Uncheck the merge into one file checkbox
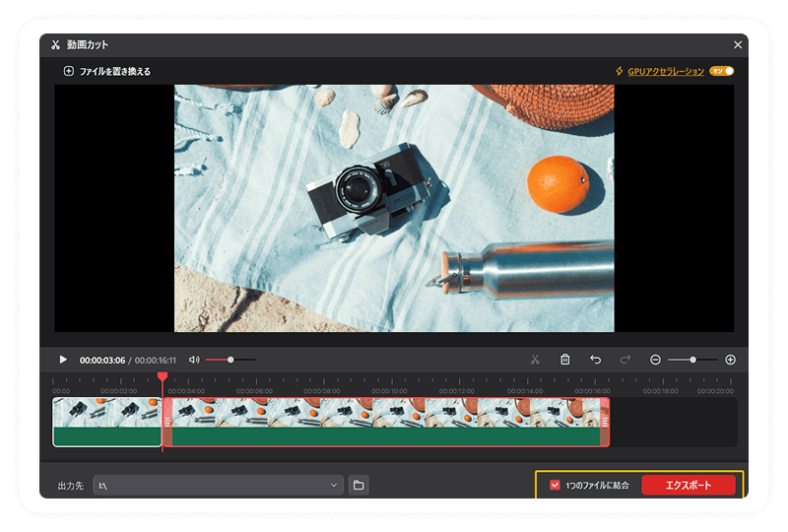 coord(555,486)
